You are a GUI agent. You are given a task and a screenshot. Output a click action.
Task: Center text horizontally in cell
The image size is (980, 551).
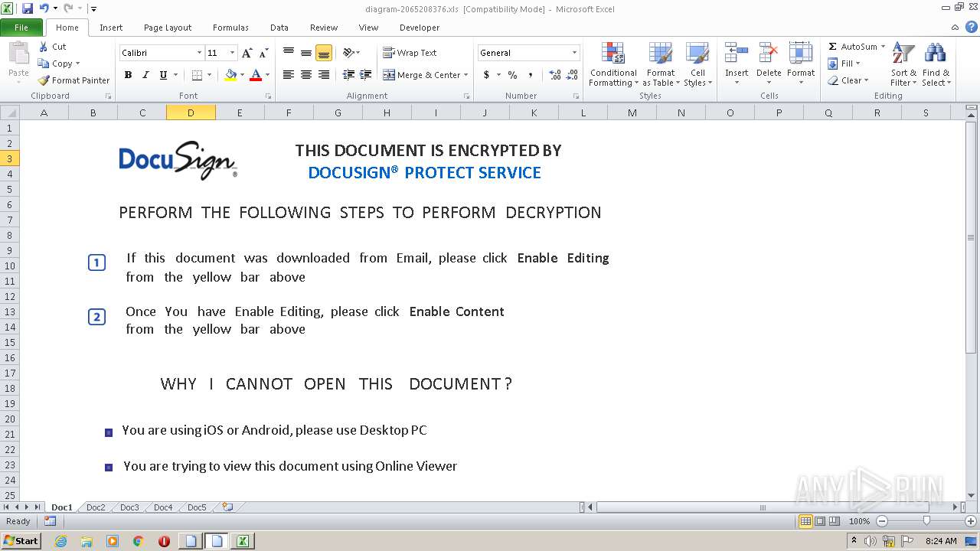point(306,75)
